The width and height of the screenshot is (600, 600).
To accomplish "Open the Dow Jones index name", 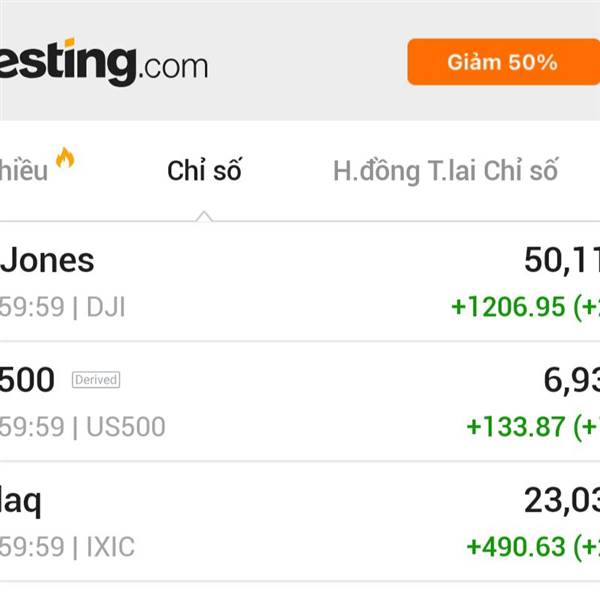I will (x=47, y=260).
